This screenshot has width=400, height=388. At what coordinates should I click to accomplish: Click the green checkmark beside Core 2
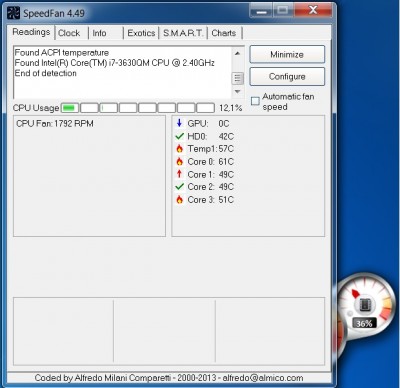tap(179, 187)
